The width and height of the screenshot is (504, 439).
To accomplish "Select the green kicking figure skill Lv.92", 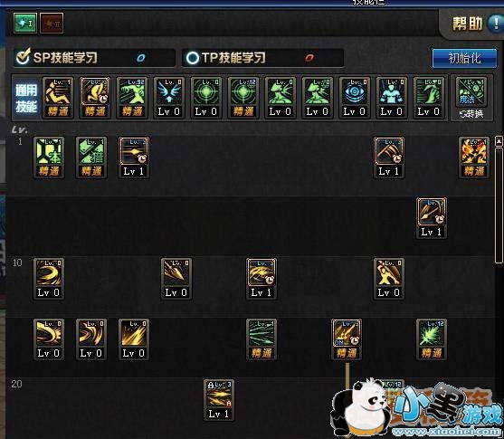I will [x=132, y=91].
